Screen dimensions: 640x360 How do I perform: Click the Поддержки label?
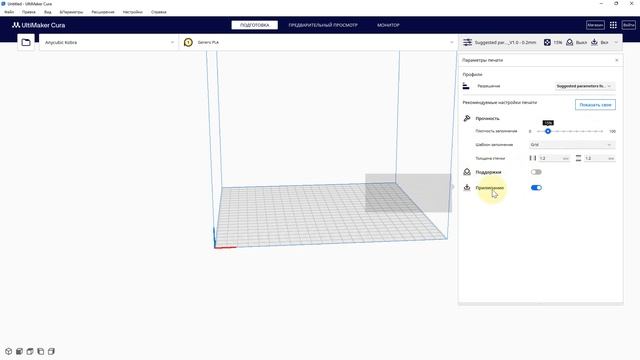pos(488,172)
